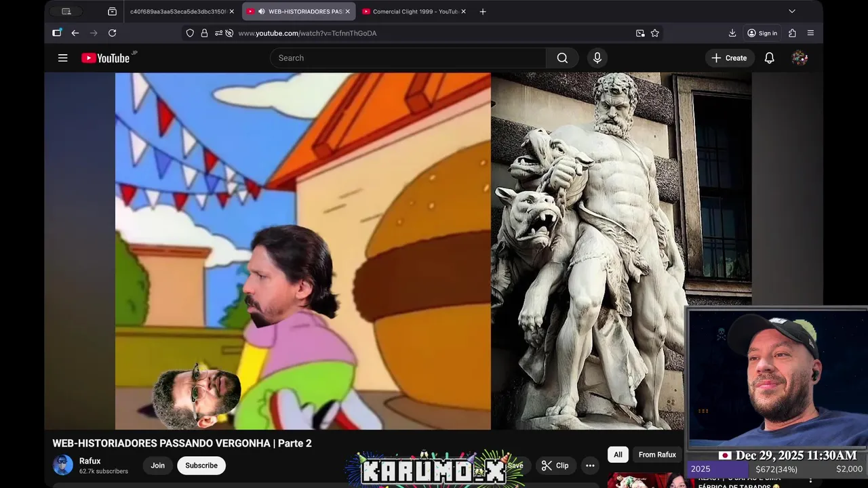Click the page URL in address bar

coord(307,33)
